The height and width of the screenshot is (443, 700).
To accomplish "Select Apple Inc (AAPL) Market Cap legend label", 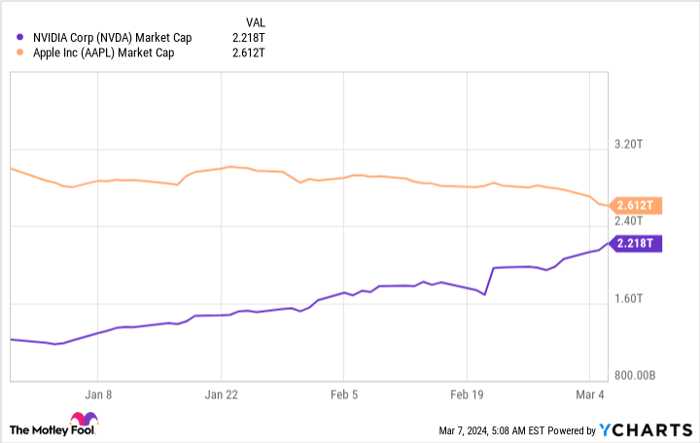I will [x=104, y=53].
